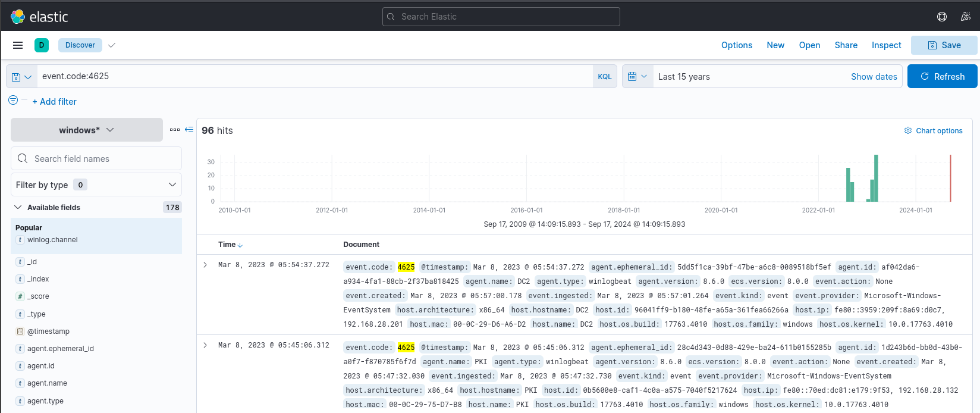Click the Refresh button
The width and height of the screenshot is (980, 413).
point(943,76)
